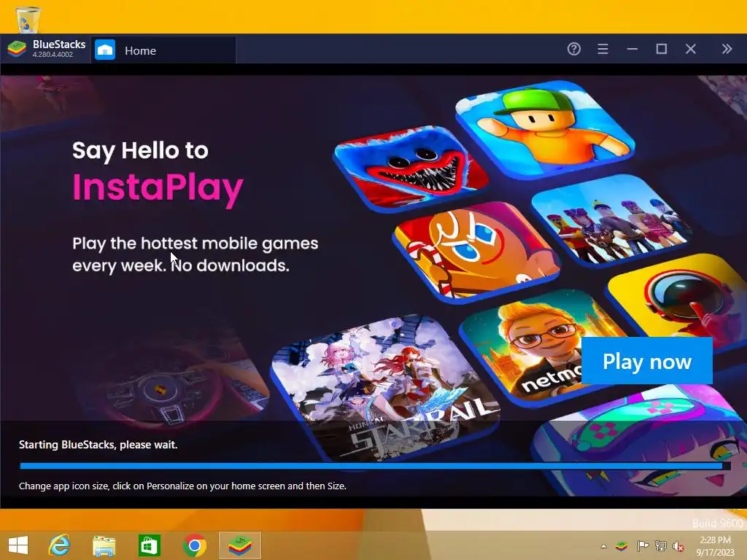This screenshot has height=560, width=747.
Task: Click the BlueStacks logo in title bar
Action: coord(17,49)
